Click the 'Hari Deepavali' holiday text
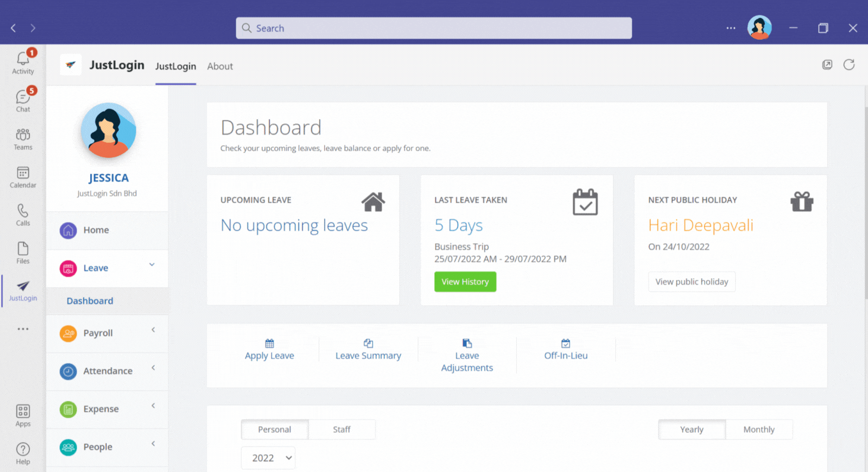The width and height of the screenshot is (868, 472). point(701,225)
